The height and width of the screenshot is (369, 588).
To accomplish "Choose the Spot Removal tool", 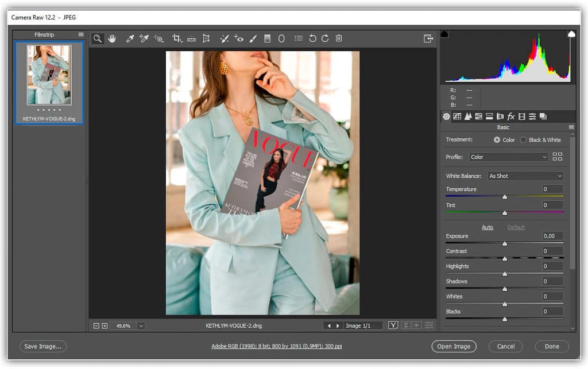I will (225, 38).
